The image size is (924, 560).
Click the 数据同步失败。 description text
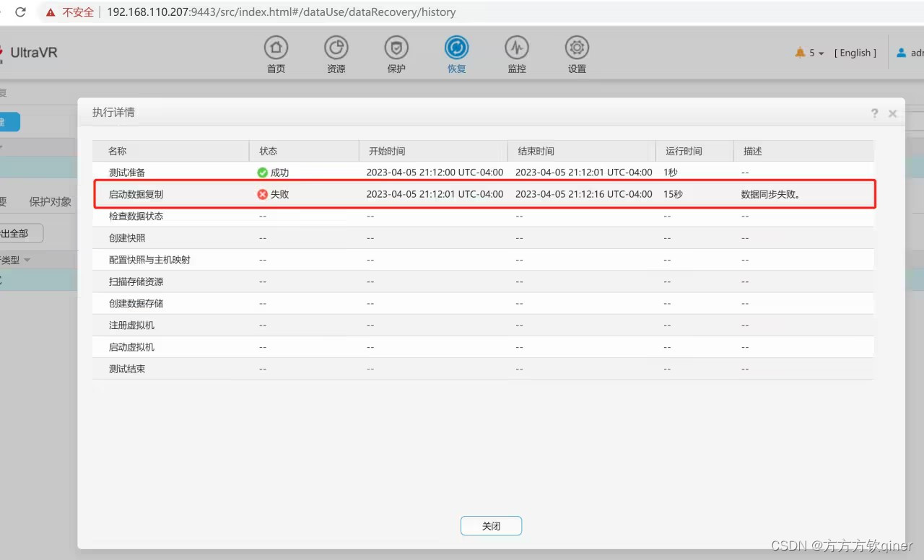pos(770,194)
